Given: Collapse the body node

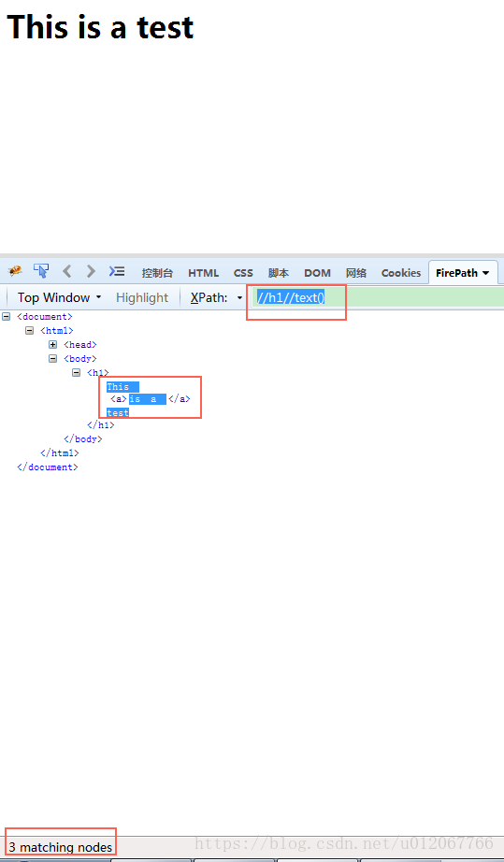Looking at the screenshot, I should click(52, 358).
